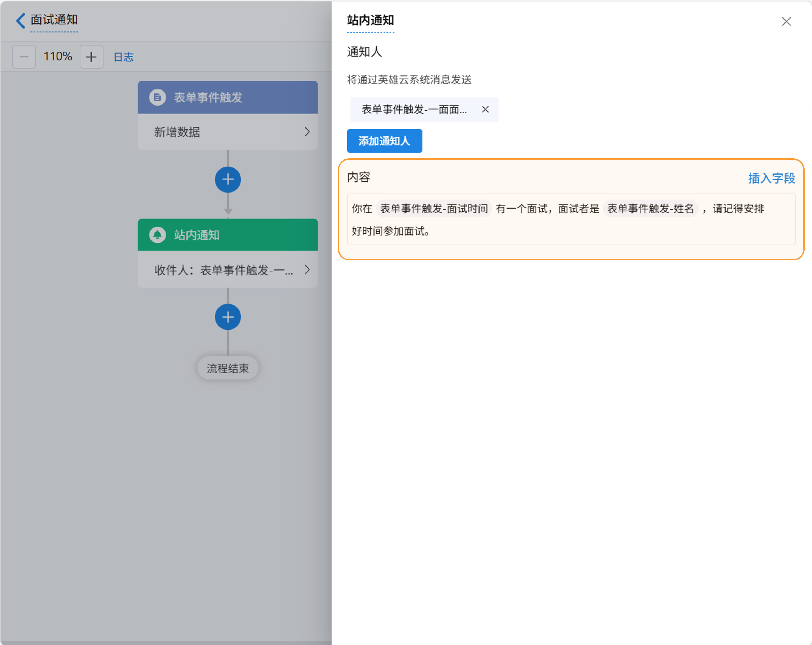
Task: Close the 站内通知 side panel
Action: [786, 21]
